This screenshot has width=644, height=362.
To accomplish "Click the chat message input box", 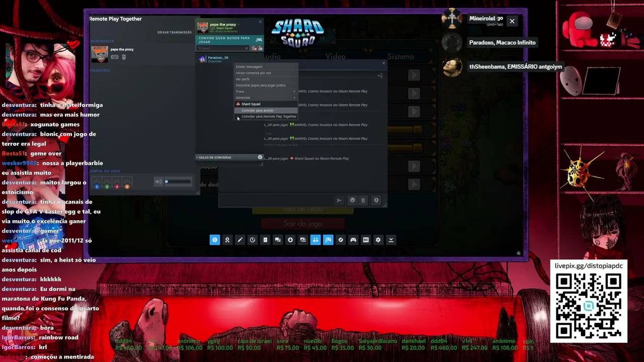I will 277,200.
